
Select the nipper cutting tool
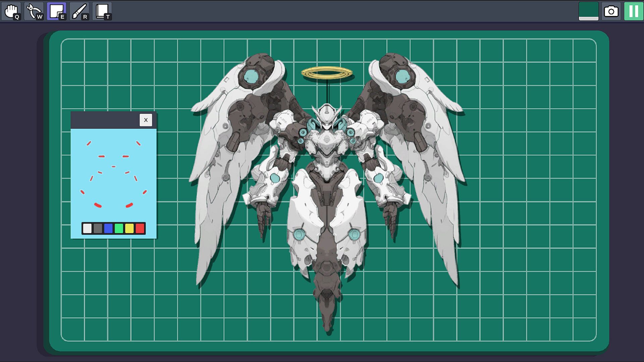pos(34,11)
